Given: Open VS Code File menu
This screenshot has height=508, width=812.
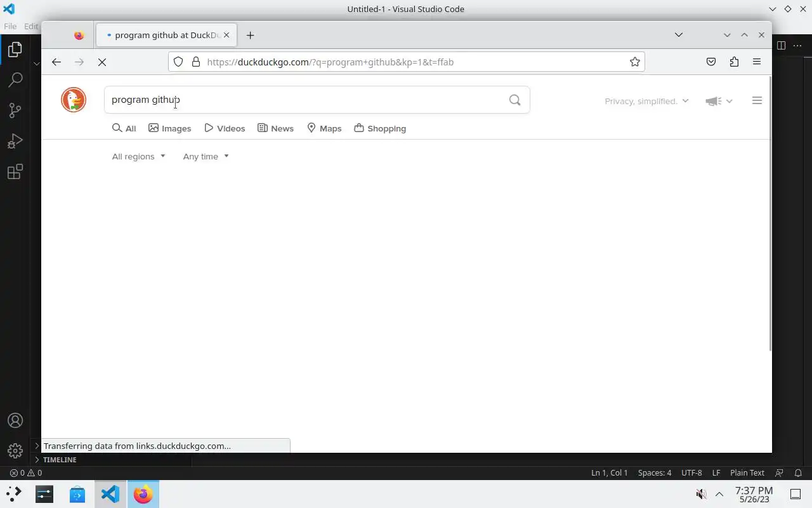Looking at the screenshot, I should (10, 26).
